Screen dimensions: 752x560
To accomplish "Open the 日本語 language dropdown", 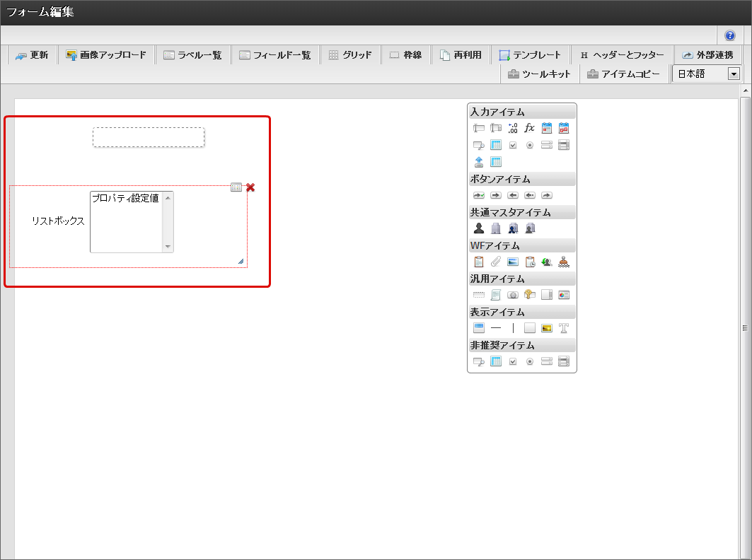I will (707, 74).
